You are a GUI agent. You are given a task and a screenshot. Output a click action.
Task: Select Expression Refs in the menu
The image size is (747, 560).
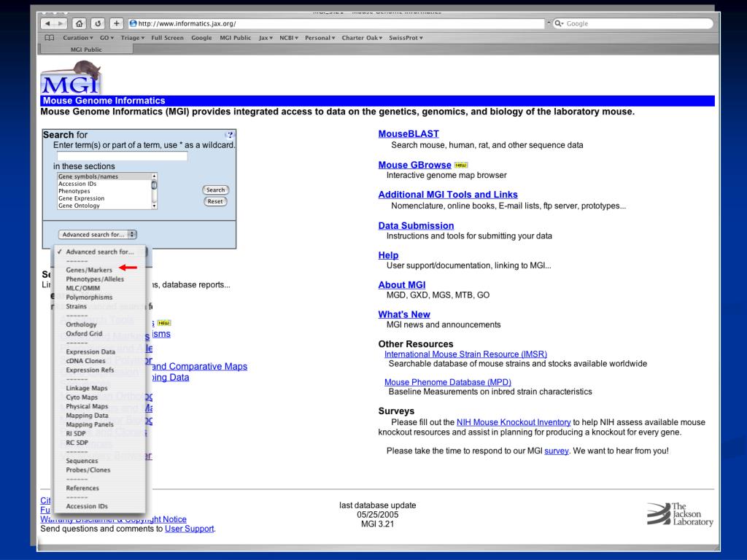pyautogui.click(x=90, y=370)
